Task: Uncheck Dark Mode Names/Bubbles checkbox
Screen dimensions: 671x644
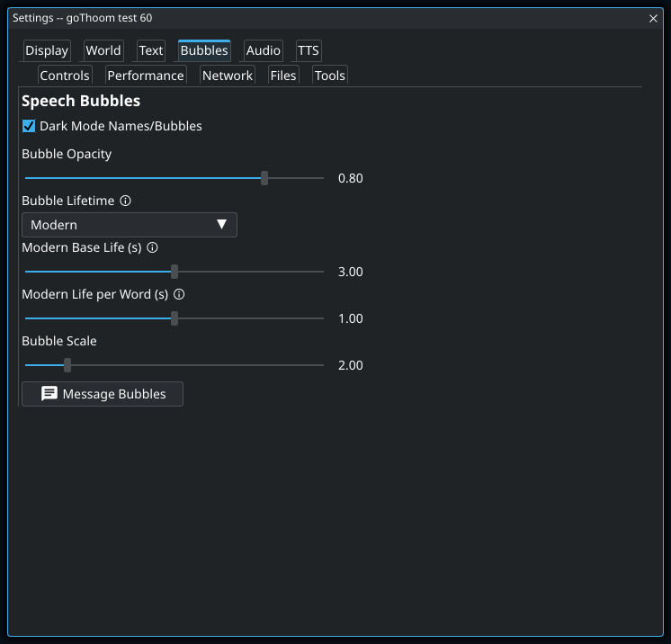Action: (29, 126)
